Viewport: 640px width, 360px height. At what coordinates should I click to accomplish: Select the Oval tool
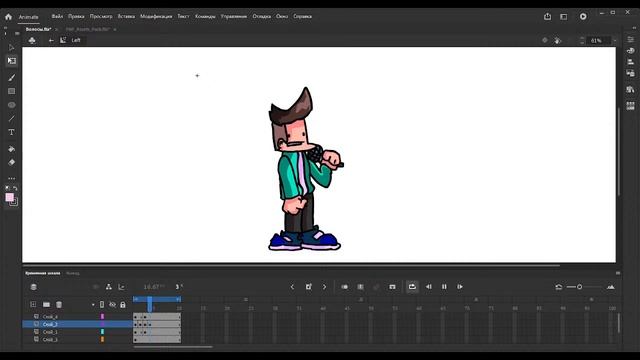tap(11, 105)
